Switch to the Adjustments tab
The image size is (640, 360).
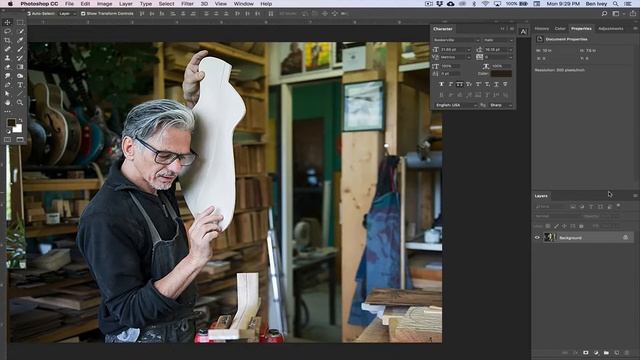(x=611, y=29)
